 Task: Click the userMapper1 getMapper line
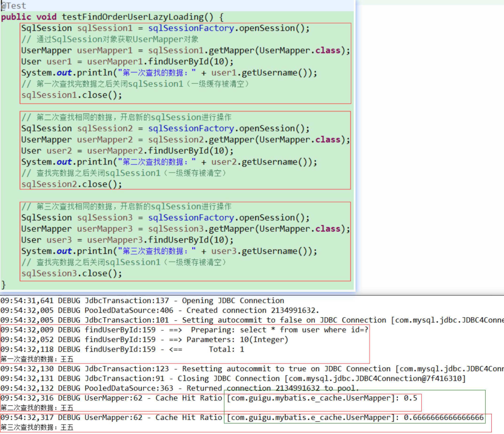pos(185,50)
